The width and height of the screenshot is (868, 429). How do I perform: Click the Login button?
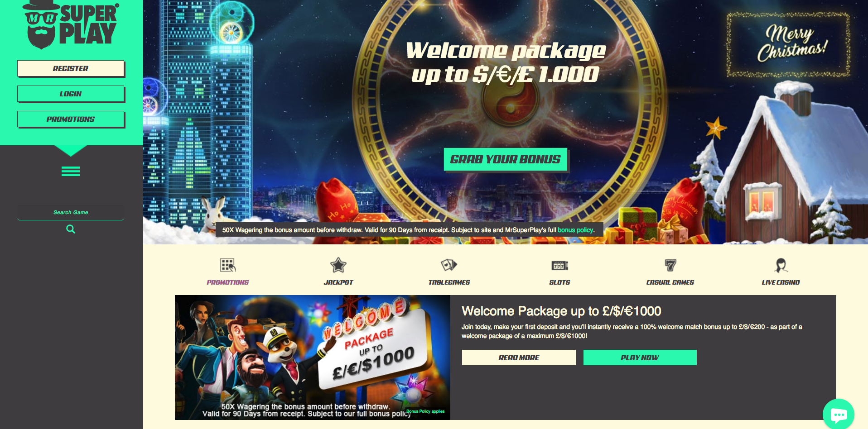click(71, 94)
